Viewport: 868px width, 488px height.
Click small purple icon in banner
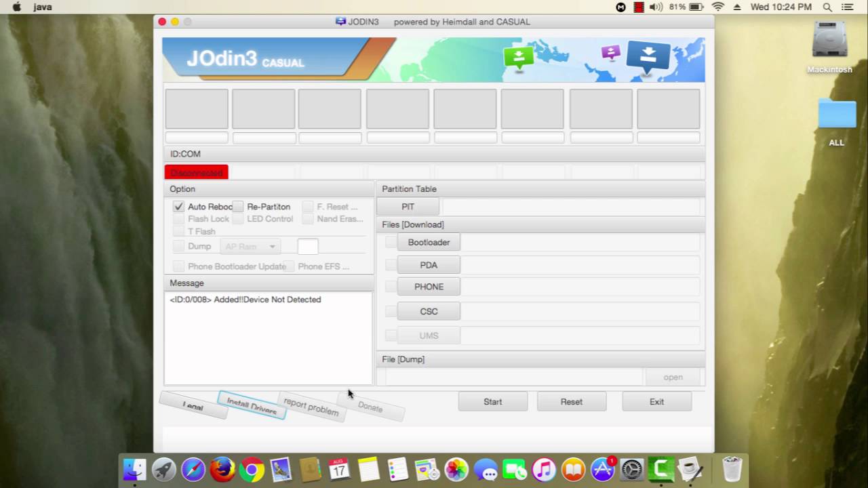coord(610,52)
